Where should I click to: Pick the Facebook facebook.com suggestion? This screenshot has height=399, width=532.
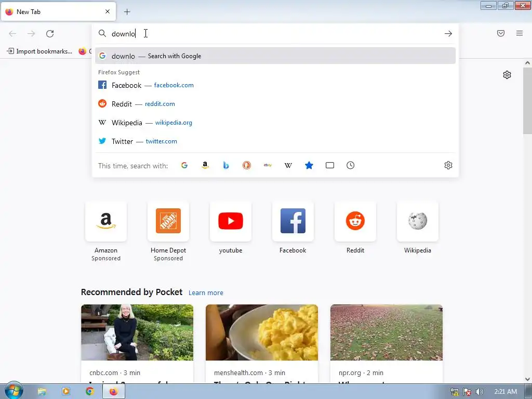point(275,85)
